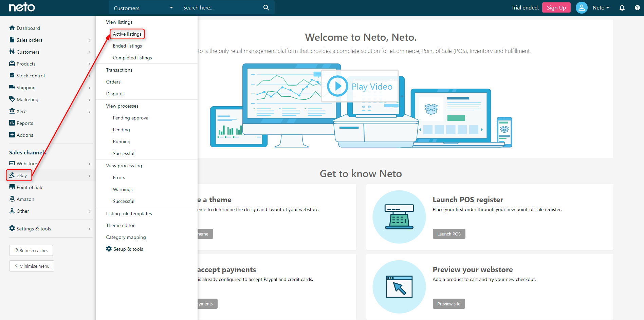
Task: Click Minimise menu button
Action: pos(32,266)
